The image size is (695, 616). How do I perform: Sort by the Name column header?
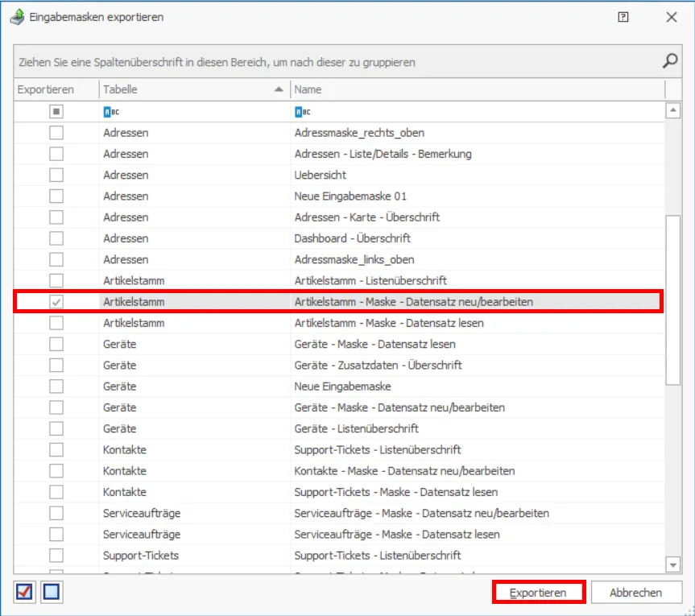pos(478,89)
